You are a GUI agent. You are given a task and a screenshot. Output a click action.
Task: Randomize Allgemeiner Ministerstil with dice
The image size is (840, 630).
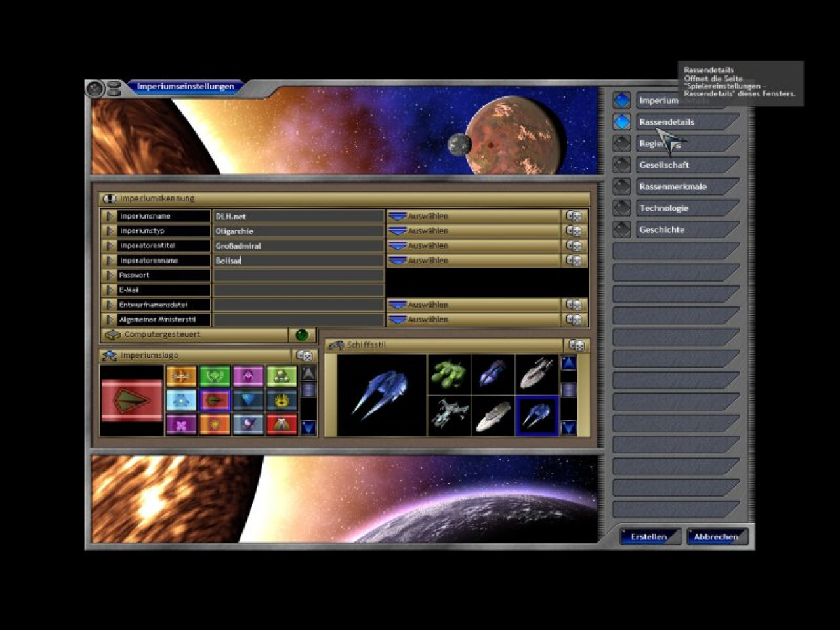click(574, 320)
